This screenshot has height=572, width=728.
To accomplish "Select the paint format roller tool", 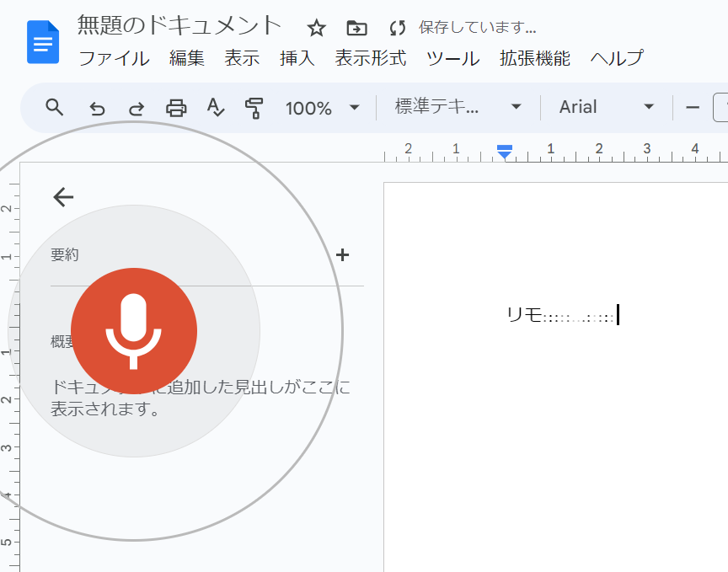I will [253, 108].
